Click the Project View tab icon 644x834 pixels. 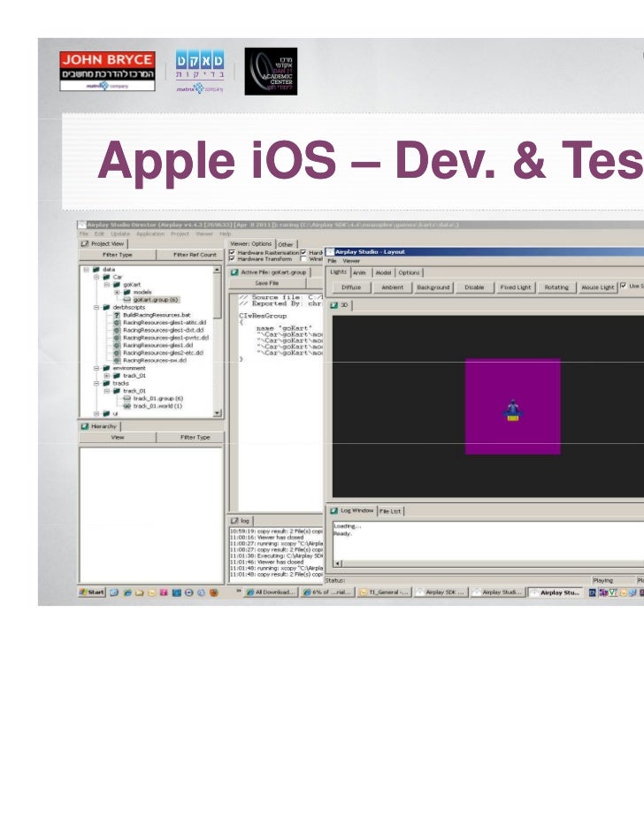85,243
